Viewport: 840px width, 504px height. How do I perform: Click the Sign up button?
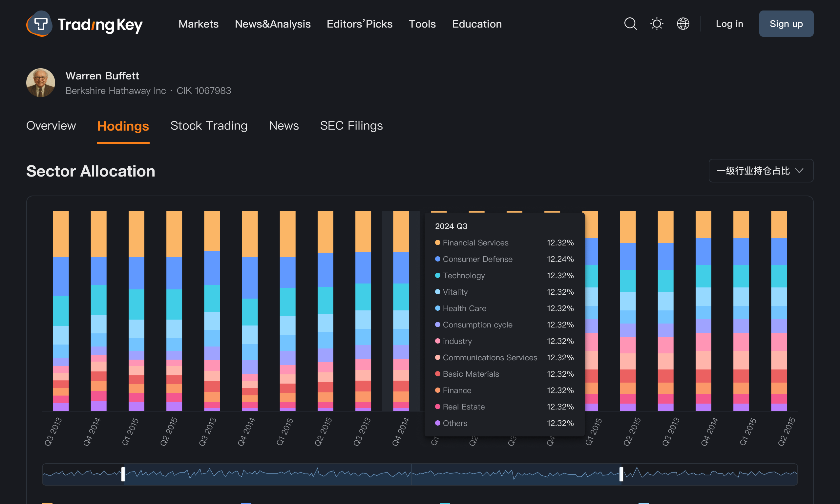(x=786, y=24)
